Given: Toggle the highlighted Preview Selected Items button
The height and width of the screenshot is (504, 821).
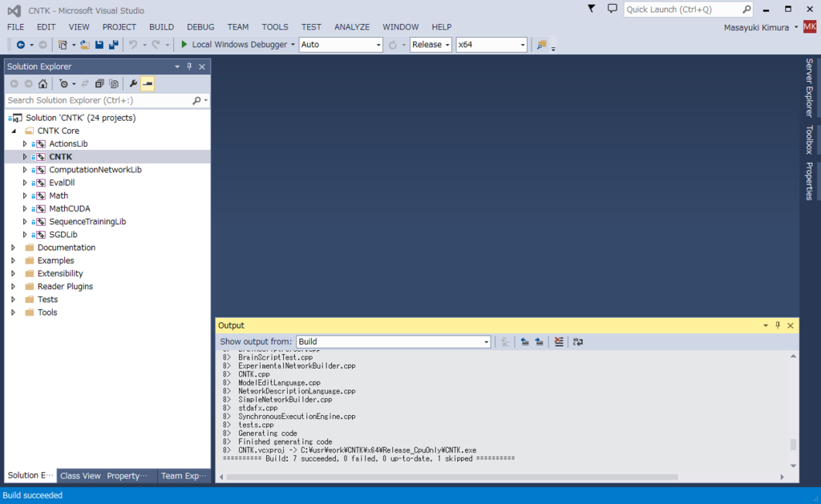Looking at the screenshot, I should point(148,84).
